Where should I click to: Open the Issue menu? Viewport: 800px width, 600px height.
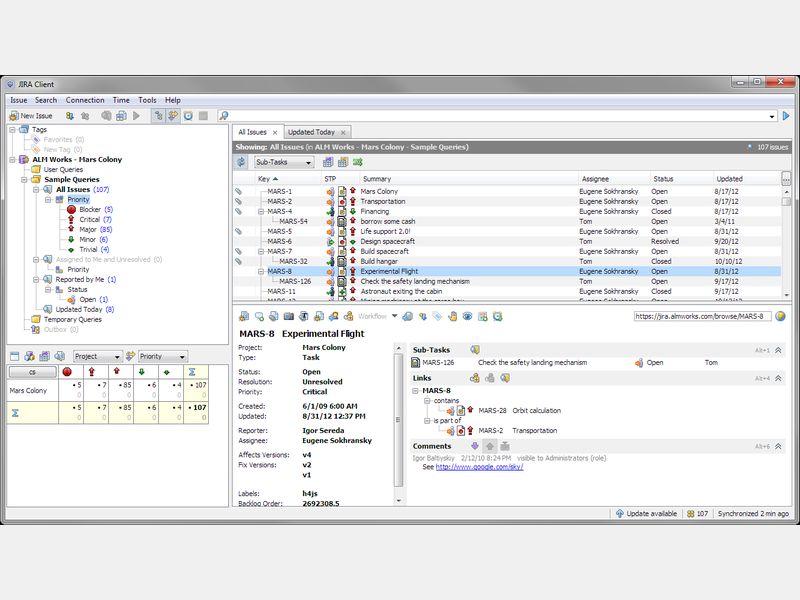pos(19,100)
